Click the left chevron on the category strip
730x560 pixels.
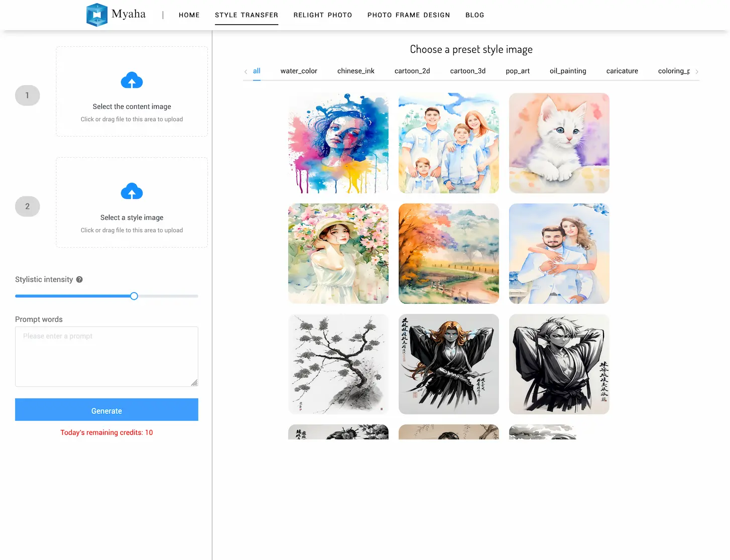pyautogui.click(x=246, y=71)
